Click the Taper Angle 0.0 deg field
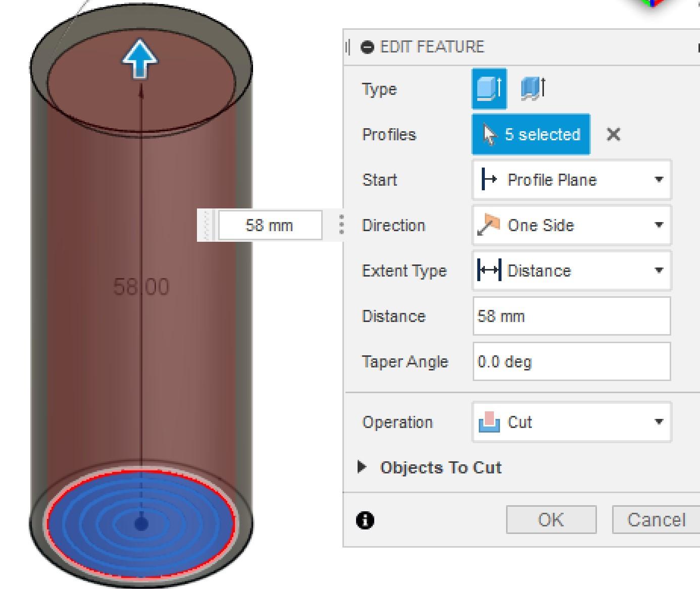 572,361
